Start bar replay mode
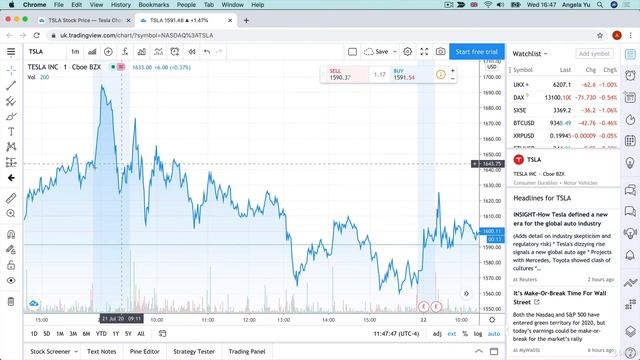The width and height of the screenshot is (640, 360). click(x=191, y=52)
